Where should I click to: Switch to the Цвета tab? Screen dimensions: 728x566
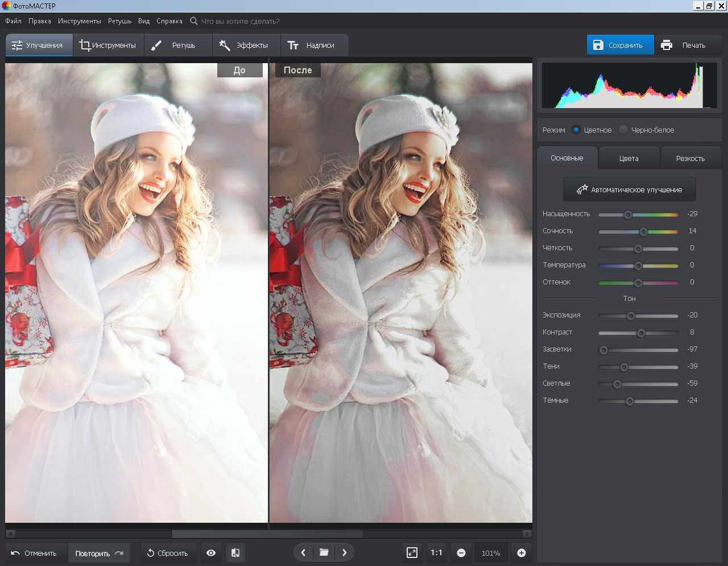click(x=628, y=158)
